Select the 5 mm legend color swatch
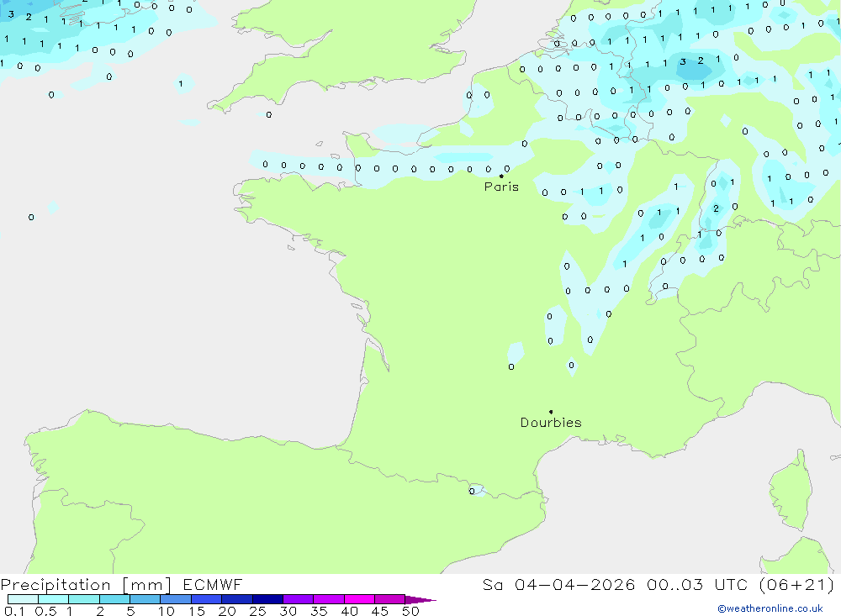 click(145, 599)
